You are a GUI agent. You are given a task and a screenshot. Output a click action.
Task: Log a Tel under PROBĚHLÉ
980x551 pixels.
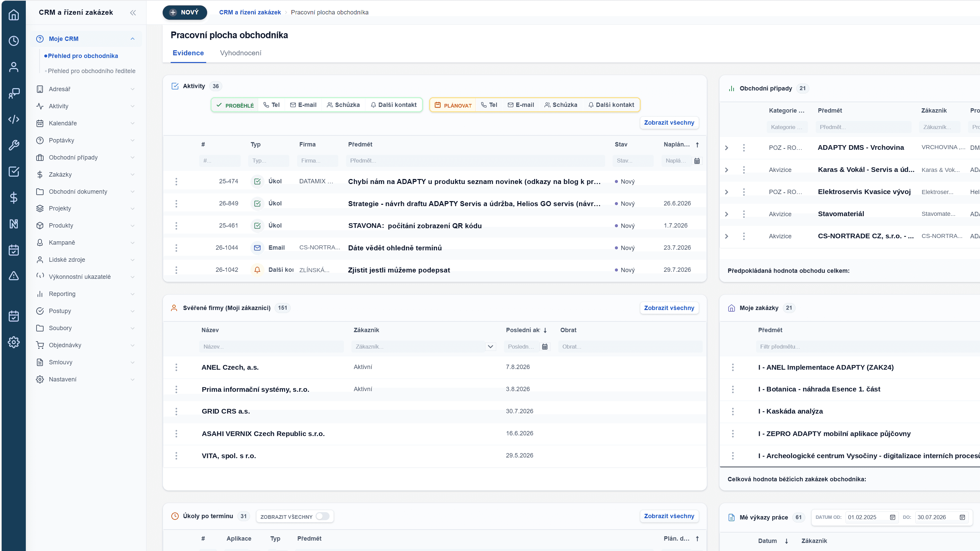point(272,105)
